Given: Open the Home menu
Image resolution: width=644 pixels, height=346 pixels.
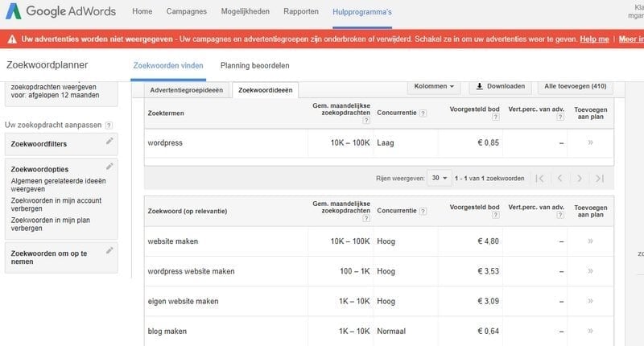Looking at the screenshot, I should (x=142, y=11).
